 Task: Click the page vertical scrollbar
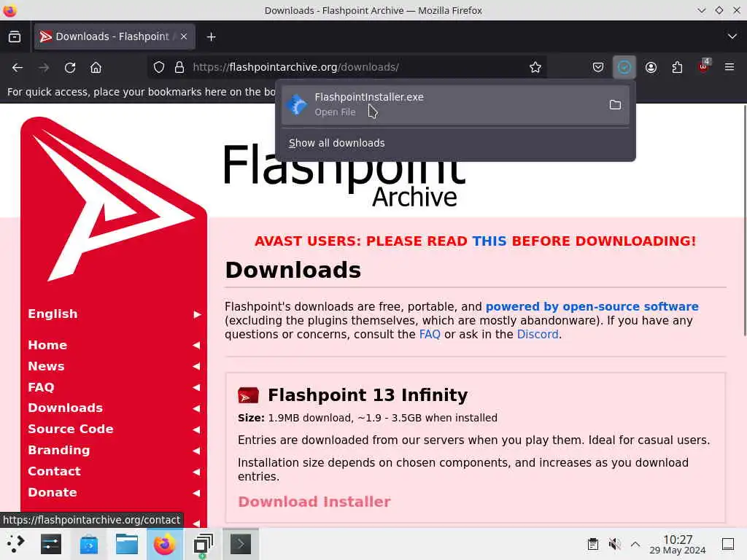tap(744, 219)
